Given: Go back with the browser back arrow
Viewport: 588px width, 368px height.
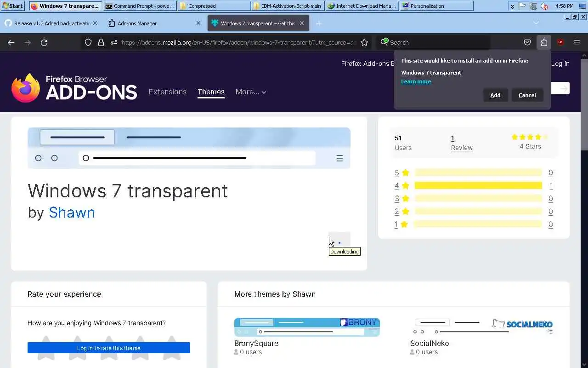Looking at the screenshot, I should pos(11,42).
